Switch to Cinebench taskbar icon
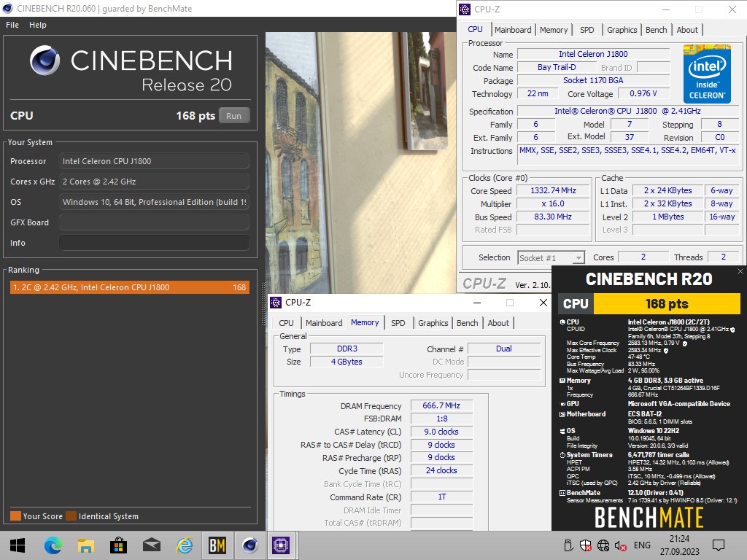This screenshot has height=560, width=747. click(250, 545)
